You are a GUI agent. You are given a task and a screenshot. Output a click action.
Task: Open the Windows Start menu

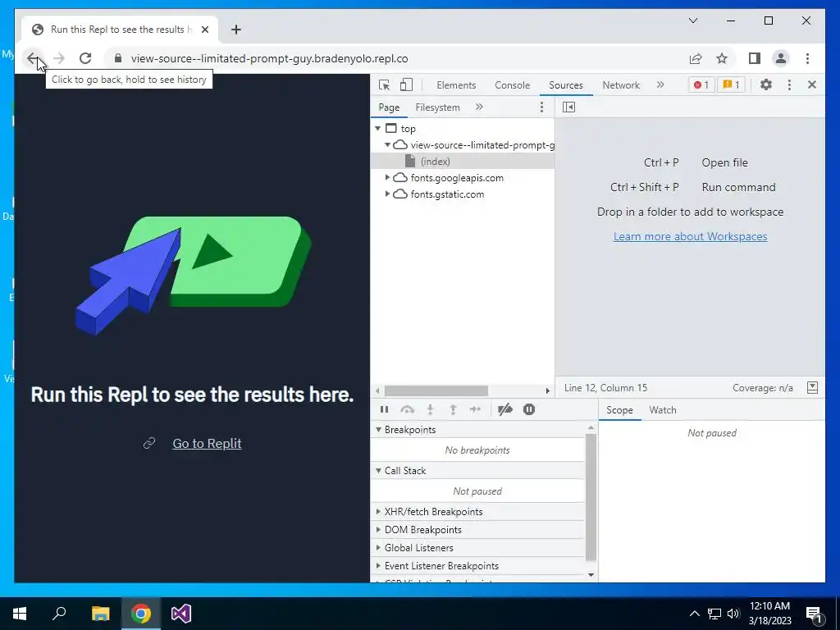pos(20,614)
